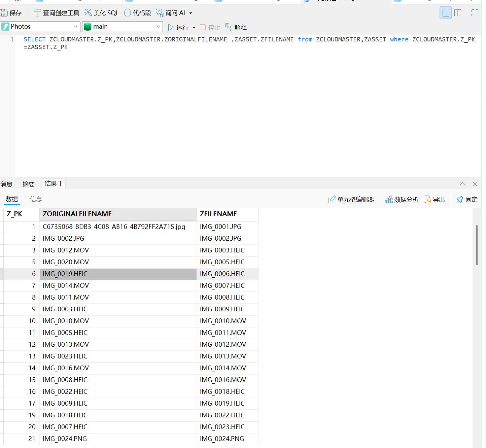Viewport: 486px width, 448px height.
Task: Click the Save (保存) icon
Action: click(4, 13)
